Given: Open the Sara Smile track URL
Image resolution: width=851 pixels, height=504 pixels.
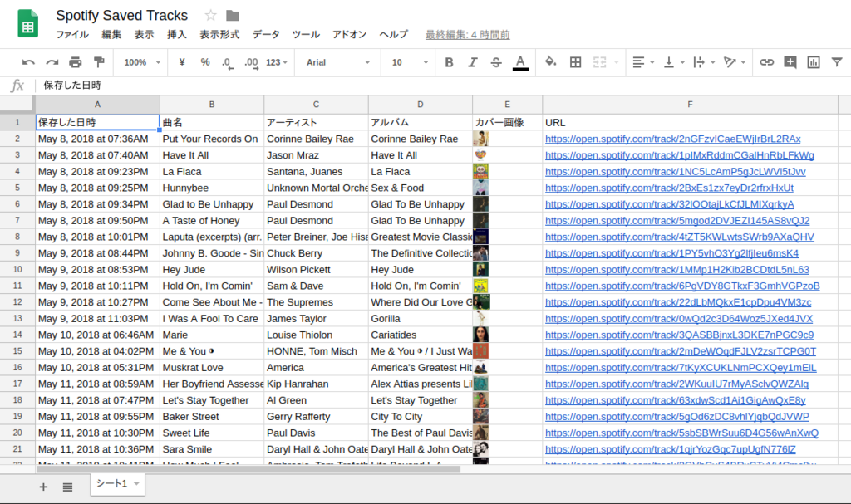Looking at the screenshot, I should tap(671, 449).
